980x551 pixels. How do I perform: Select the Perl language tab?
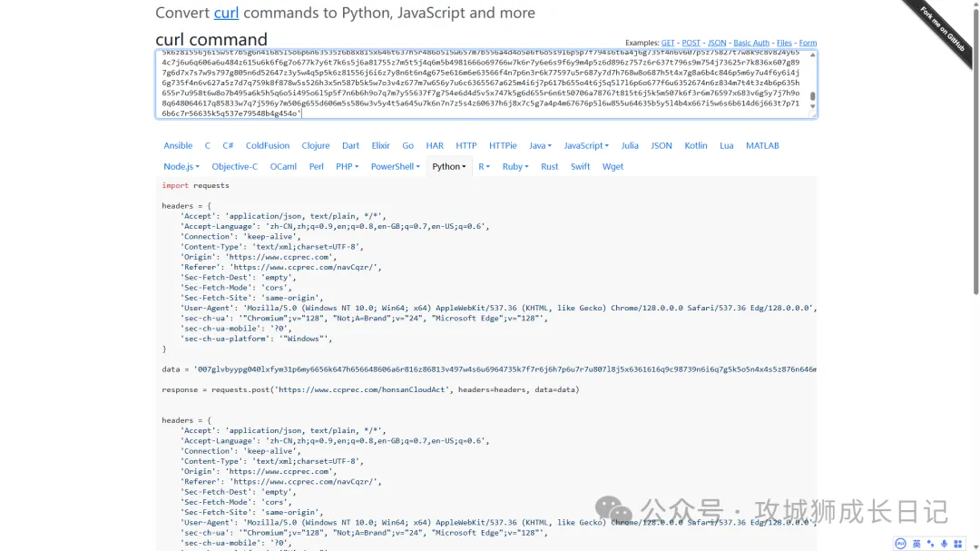click(x=317, y=166)
